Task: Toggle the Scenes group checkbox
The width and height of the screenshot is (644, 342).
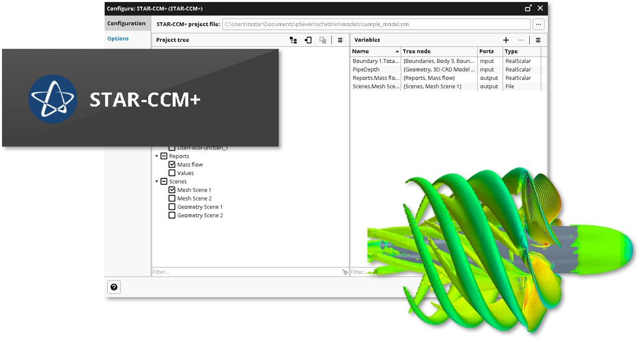Action: click(x=164, y=181)
